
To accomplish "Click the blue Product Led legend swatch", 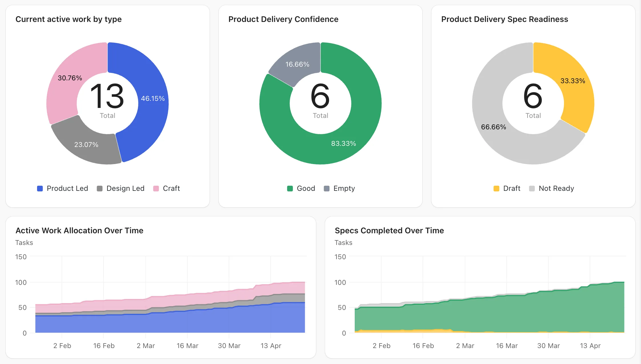I will tap(40, 189).
